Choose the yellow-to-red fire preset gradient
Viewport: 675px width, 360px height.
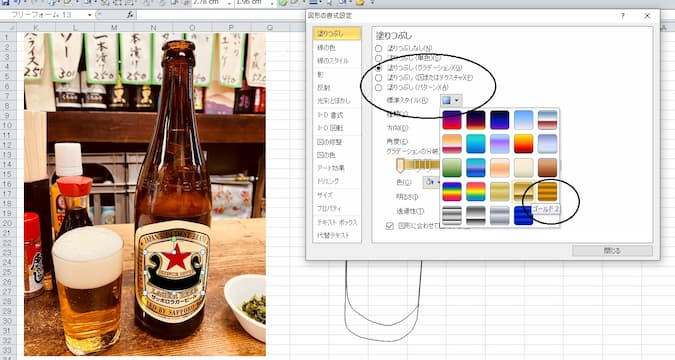[523, 144]
